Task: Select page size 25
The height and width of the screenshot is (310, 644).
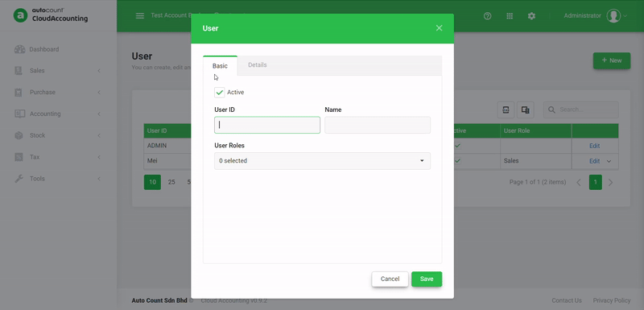Action: 171,182
